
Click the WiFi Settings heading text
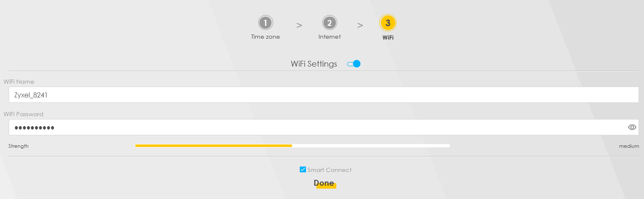[313, 64]
